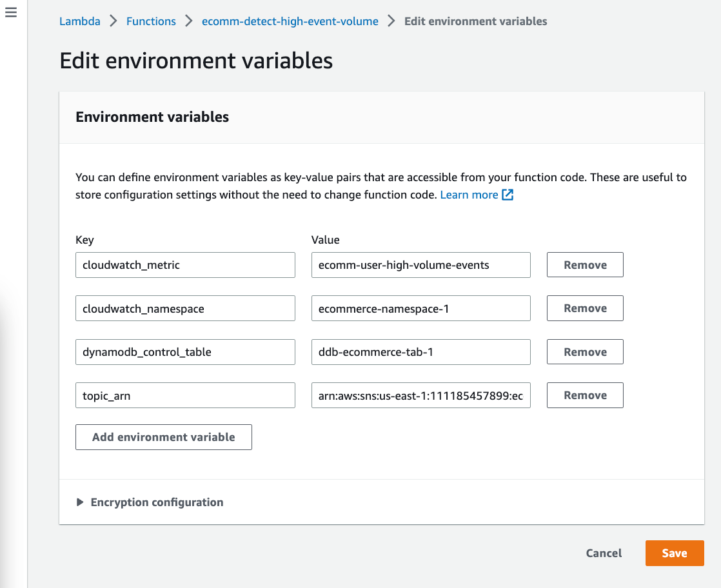Return to the ecomm-detect-high-event-volume function page
The width and height of the screenshot is (721, 588).
pos(290,21)
